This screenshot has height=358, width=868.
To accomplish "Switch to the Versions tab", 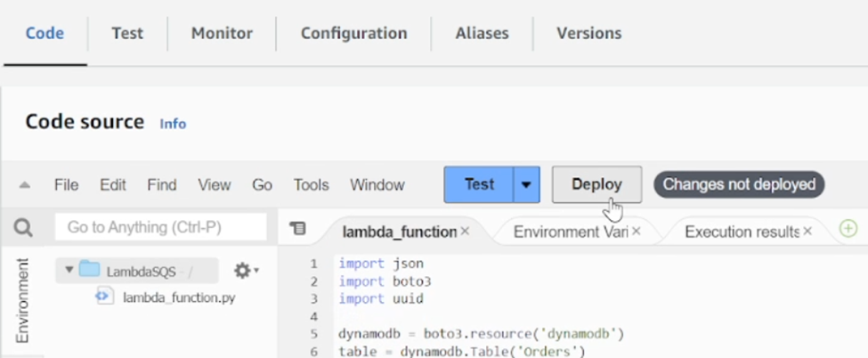I will pyautogui.click(x=589, y=33).
